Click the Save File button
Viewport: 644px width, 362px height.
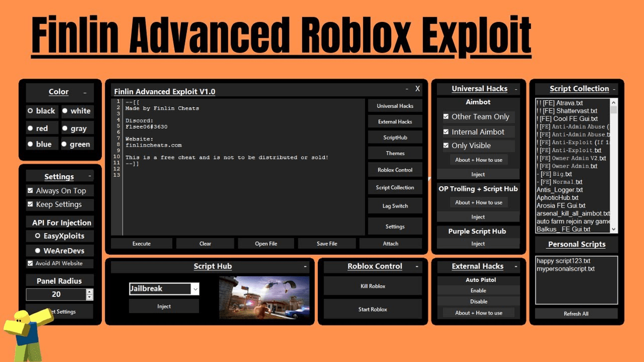click(x=327, y=243)
